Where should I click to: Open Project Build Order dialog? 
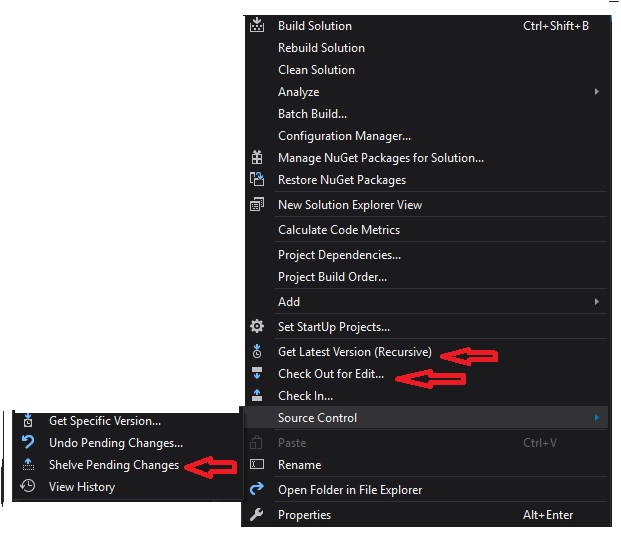click(427, 276)
